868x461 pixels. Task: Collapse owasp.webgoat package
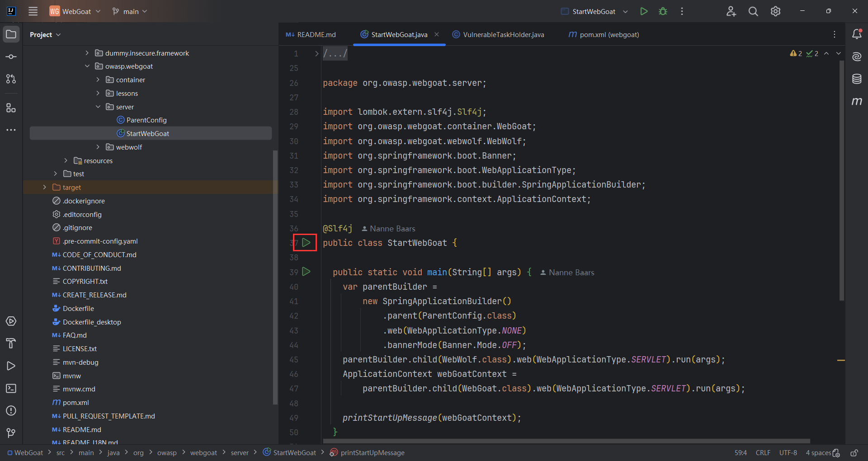[87, 66]
